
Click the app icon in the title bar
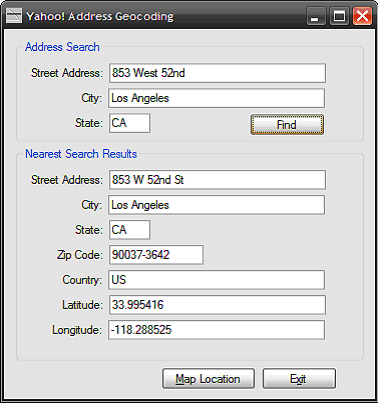click(14, 16)
